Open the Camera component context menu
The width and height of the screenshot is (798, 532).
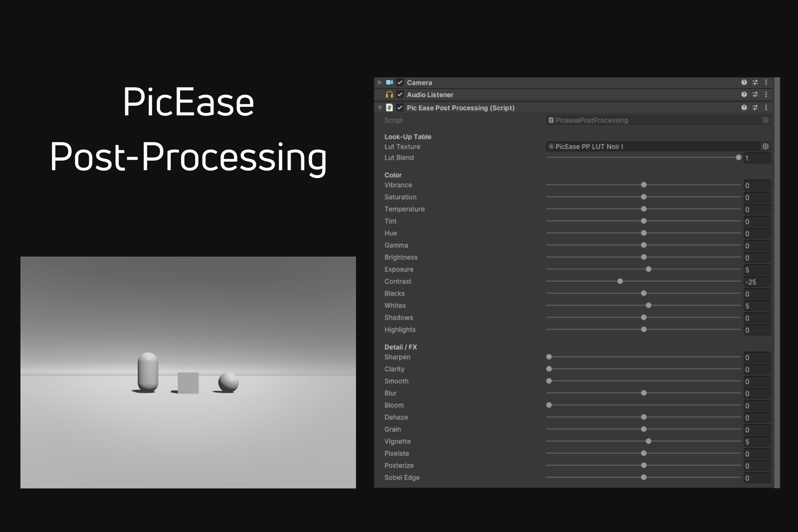pyautogui.click(x=766, y=82)
